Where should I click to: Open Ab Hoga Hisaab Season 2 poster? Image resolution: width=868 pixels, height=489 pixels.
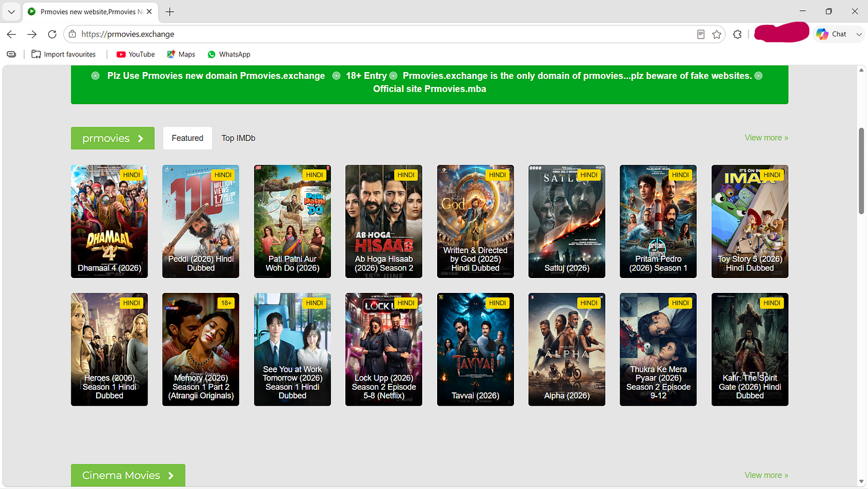click(384, 222)
